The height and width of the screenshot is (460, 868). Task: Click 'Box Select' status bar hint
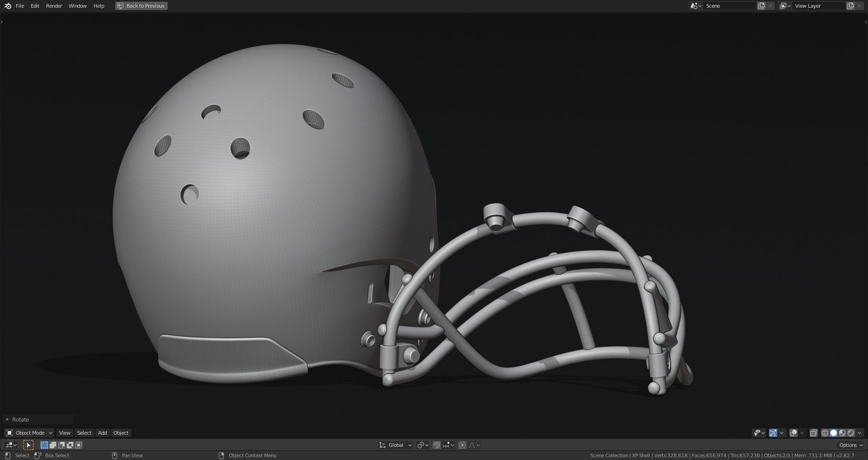(57, 455)
